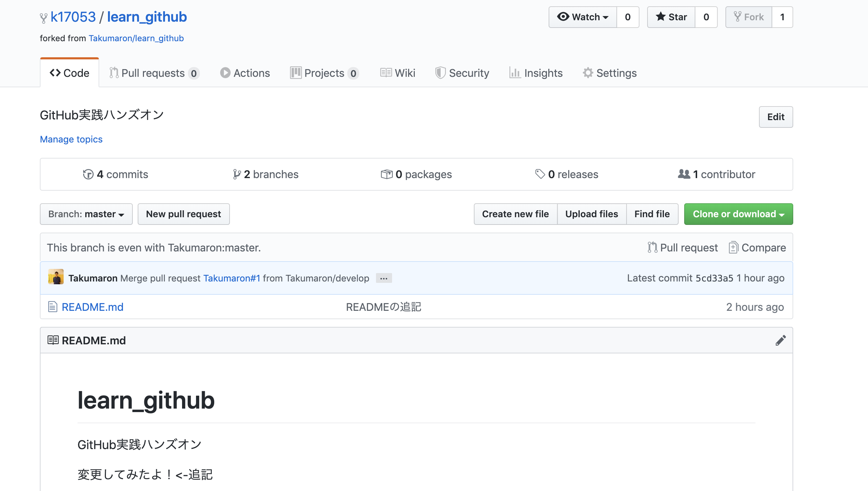This screenshot has width=868, height=491.
Task: Click the commits history clock icon
Action: 88,174
